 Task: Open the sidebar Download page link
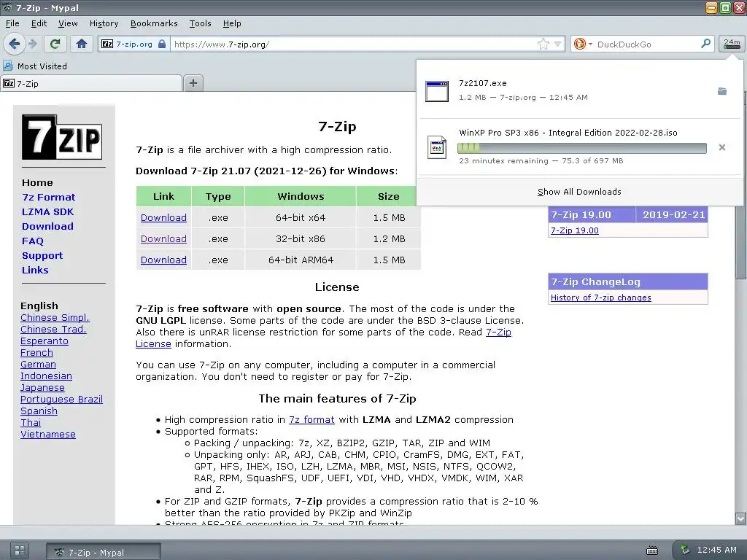click(x=47, y=226)
